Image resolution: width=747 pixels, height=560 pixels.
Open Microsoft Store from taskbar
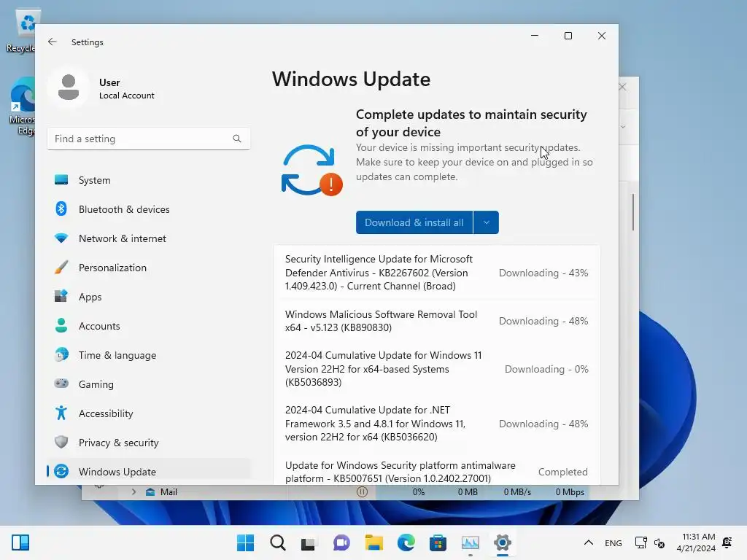tap(438, 542)
